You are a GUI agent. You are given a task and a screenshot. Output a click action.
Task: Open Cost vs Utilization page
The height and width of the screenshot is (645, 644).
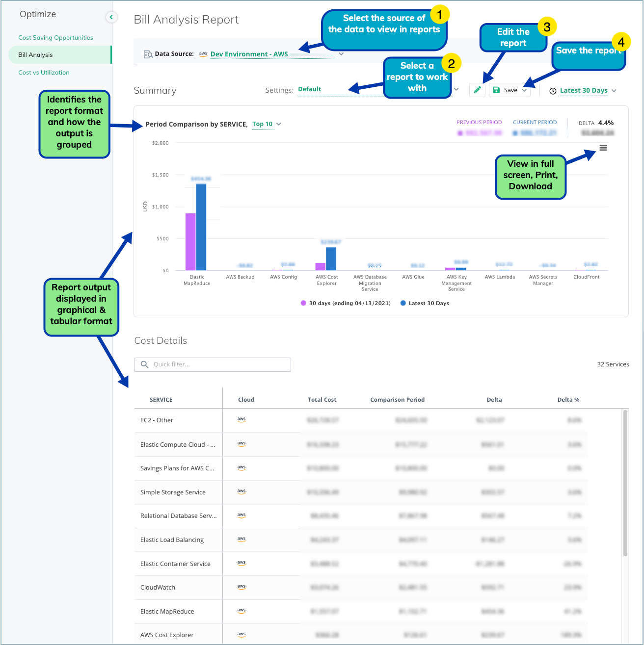(44, 73)
